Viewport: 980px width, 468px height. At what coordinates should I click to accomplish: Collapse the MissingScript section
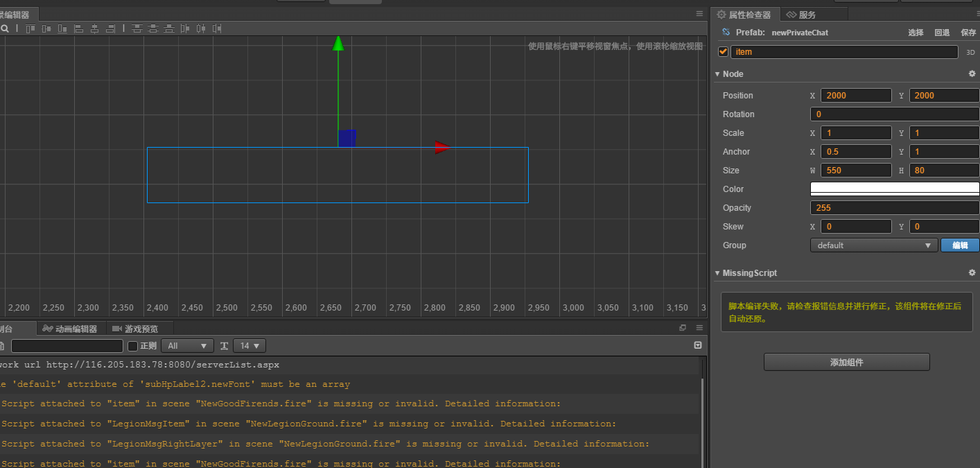coord(717,273)
